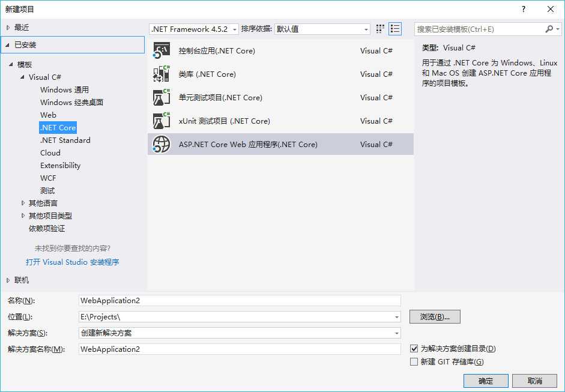Viewport: 565px width, 392px height.
Task: Select 依赖项验证 in the tree
Action: 47,229
